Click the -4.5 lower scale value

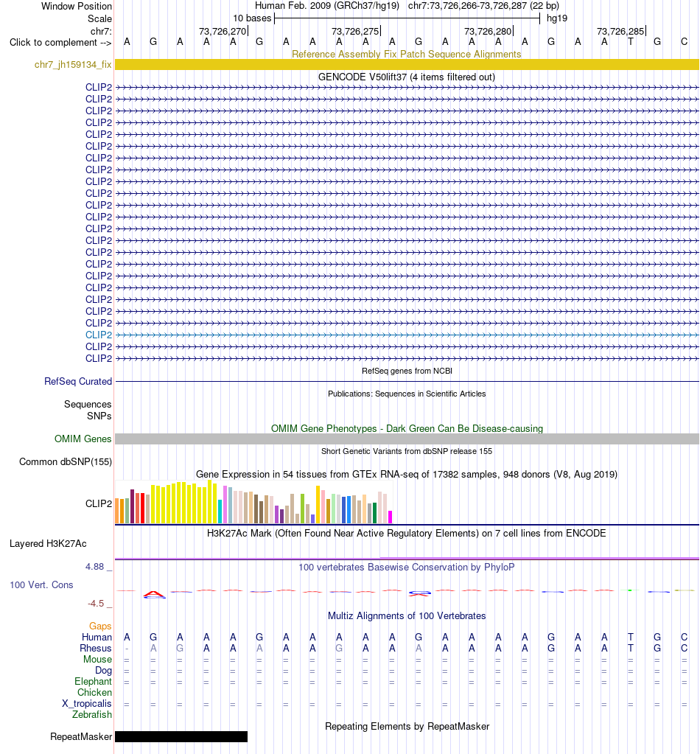coord(96,603)
